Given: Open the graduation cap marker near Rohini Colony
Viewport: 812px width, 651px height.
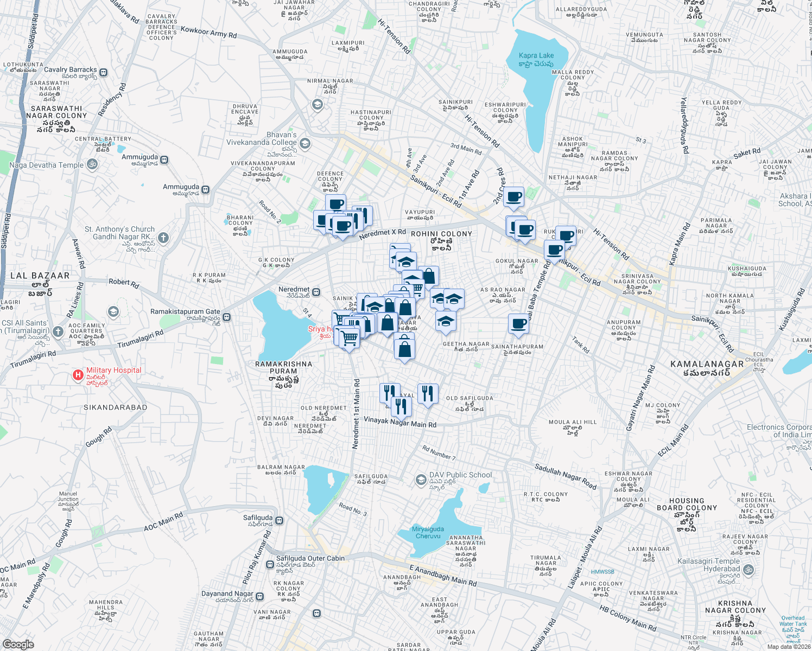Looking at the screenshot, I should 405,262.
